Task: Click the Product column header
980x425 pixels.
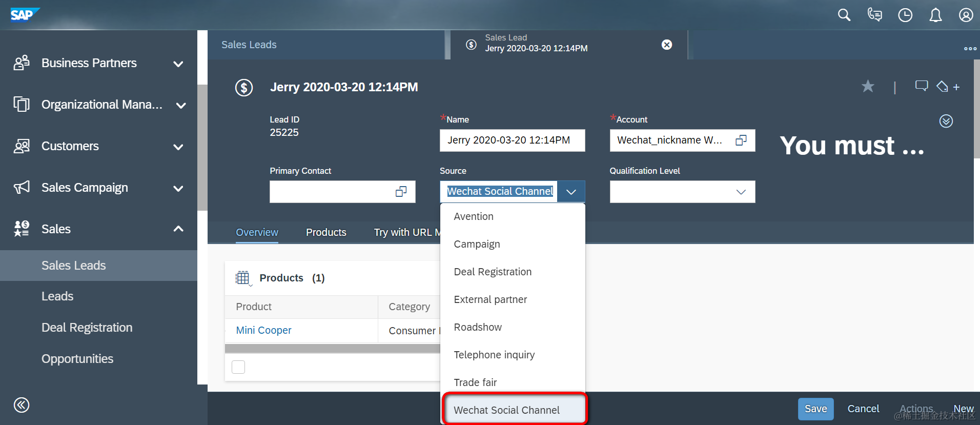Action: 301,307
